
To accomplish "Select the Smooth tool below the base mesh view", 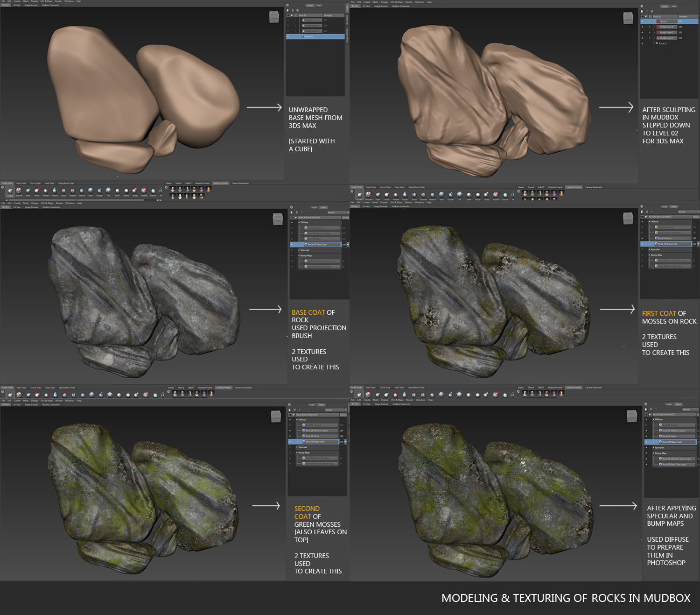I will click(19, 191).
